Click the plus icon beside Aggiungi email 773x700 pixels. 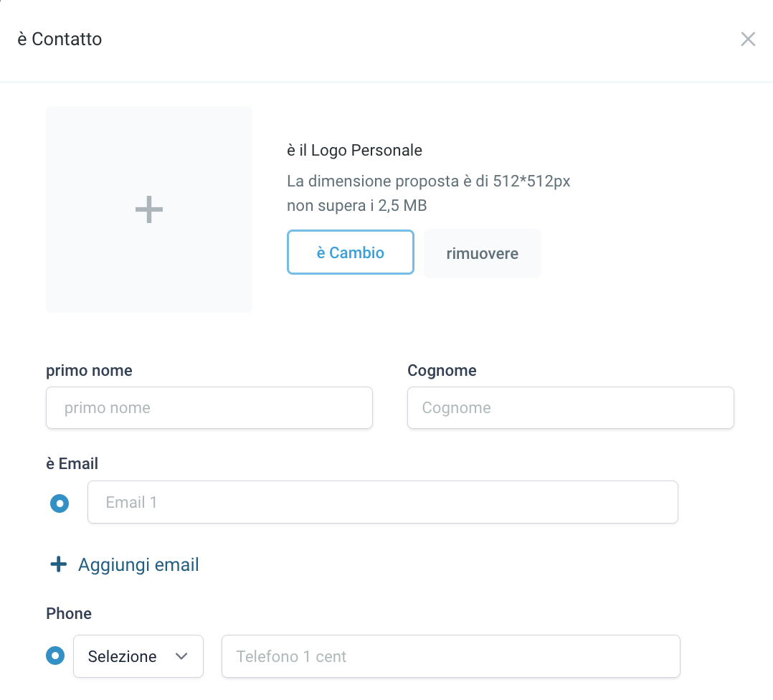58,565
